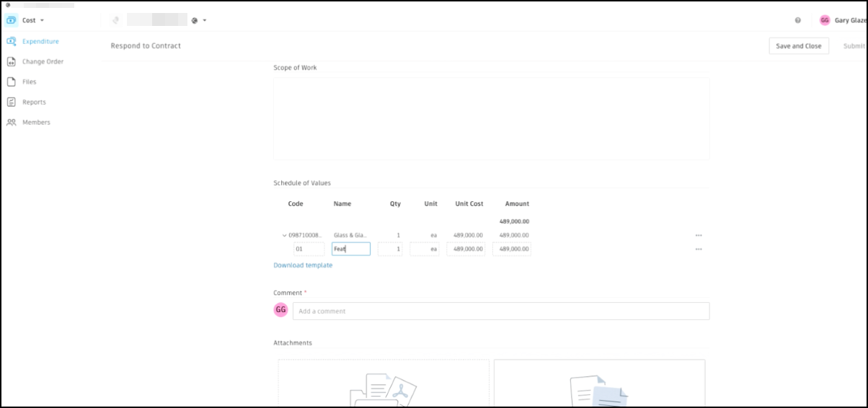868x408 pixels.
Task: Click the Amount field in row 01
Action: 512,249
